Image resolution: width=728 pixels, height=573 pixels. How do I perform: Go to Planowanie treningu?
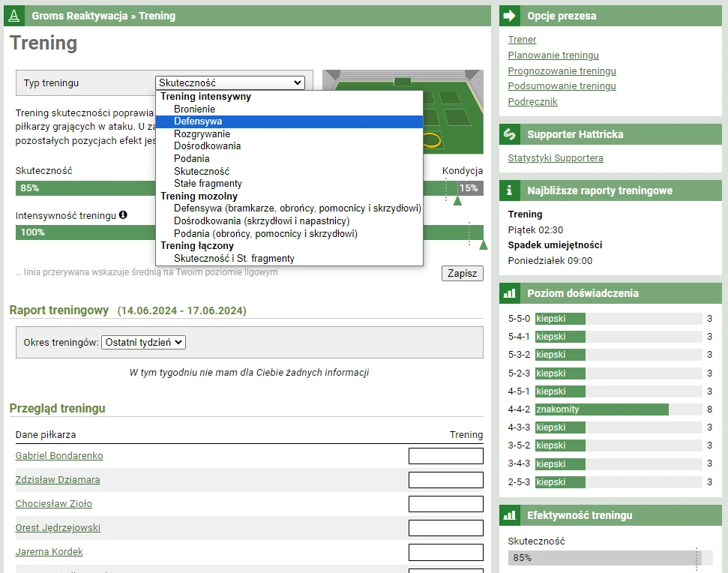coord(553,55)
